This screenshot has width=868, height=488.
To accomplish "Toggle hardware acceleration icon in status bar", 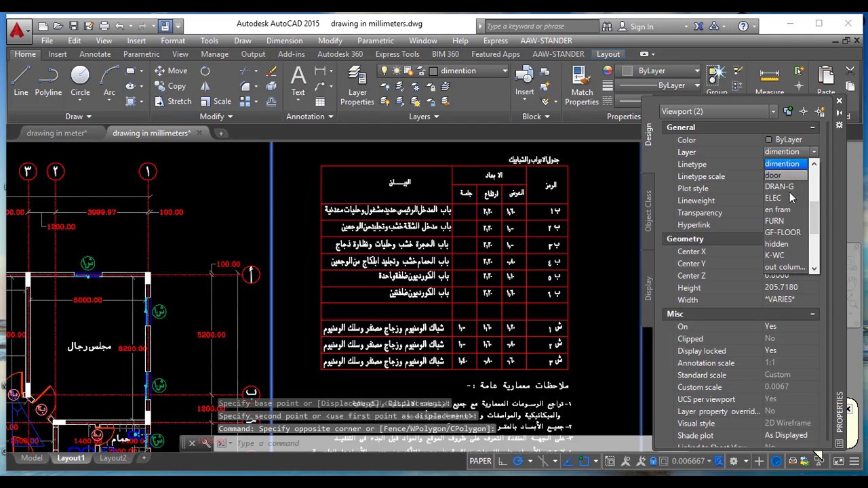I will (776, 461).
